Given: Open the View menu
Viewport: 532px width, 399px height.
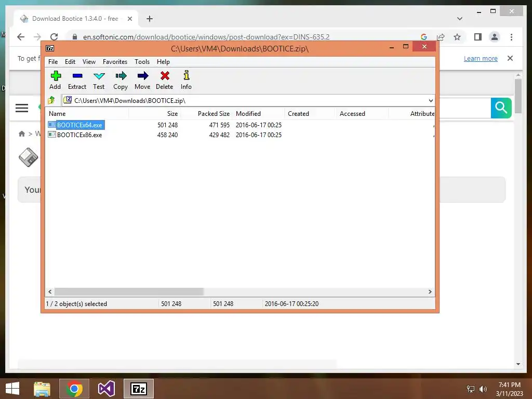Looking at the screenshot, I should (89, 62).
